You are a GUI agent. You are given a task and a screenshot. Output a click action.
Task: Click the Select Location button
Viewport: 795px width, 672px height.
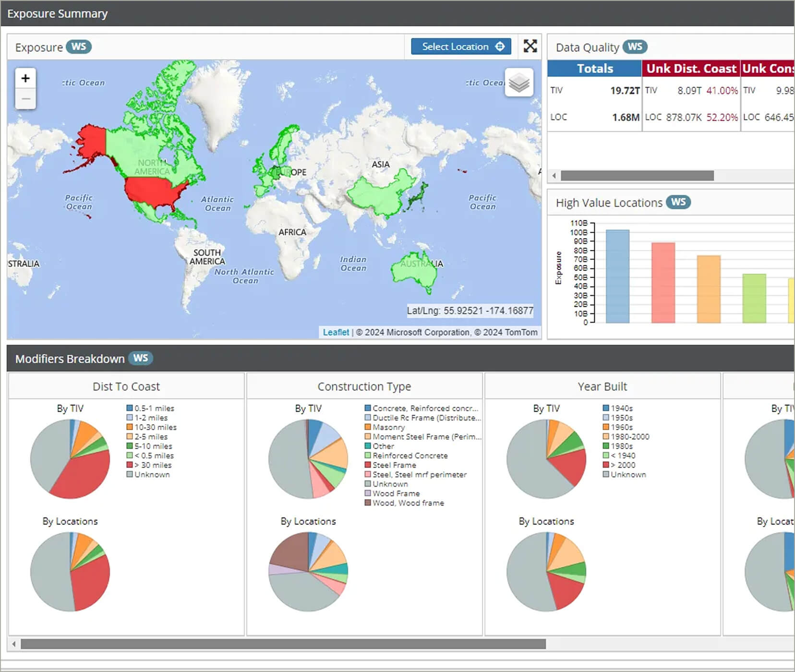pyautogui.click(x=461, y=47)
